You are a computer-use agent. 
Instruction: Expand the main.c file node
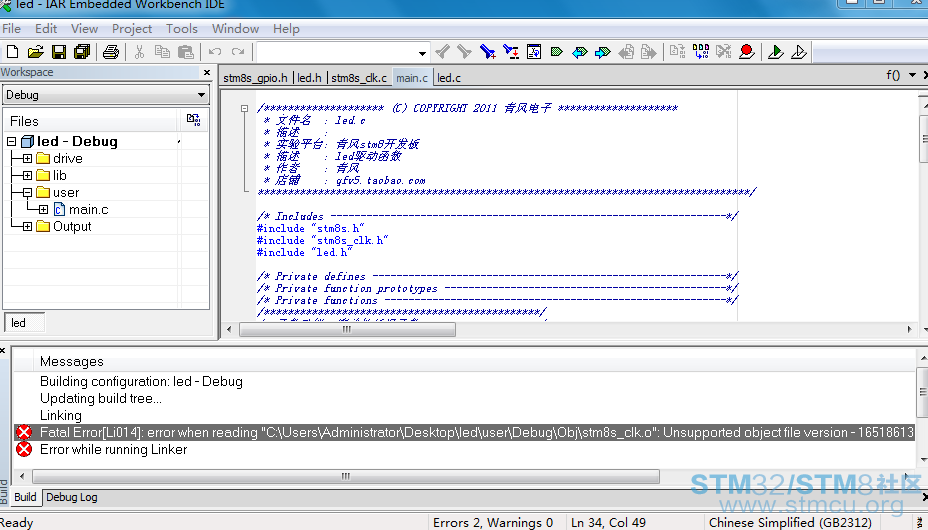[x=43, y=209]
